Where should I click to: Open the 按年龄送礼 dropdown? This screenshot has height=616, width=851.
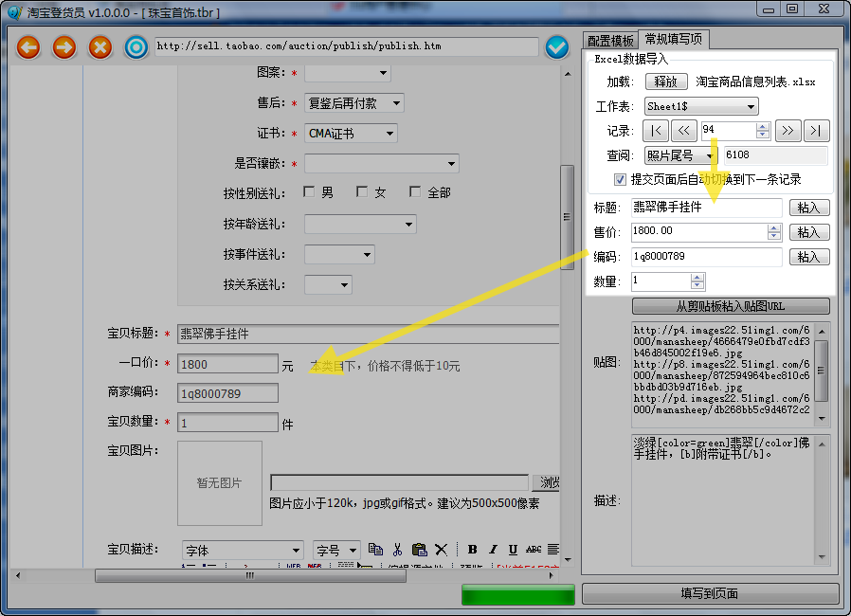point(360,225)
